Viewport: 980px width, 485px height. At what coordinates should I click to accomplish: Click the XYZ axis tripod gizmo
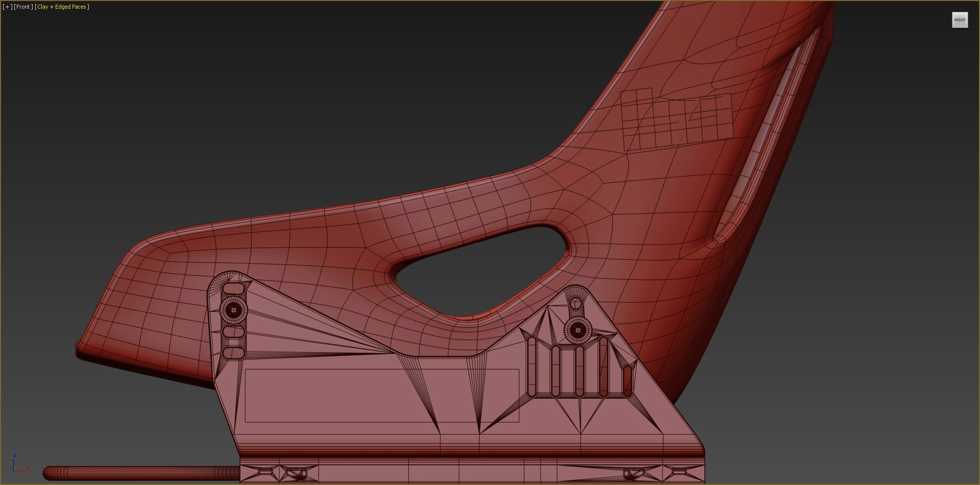[19, 464]
